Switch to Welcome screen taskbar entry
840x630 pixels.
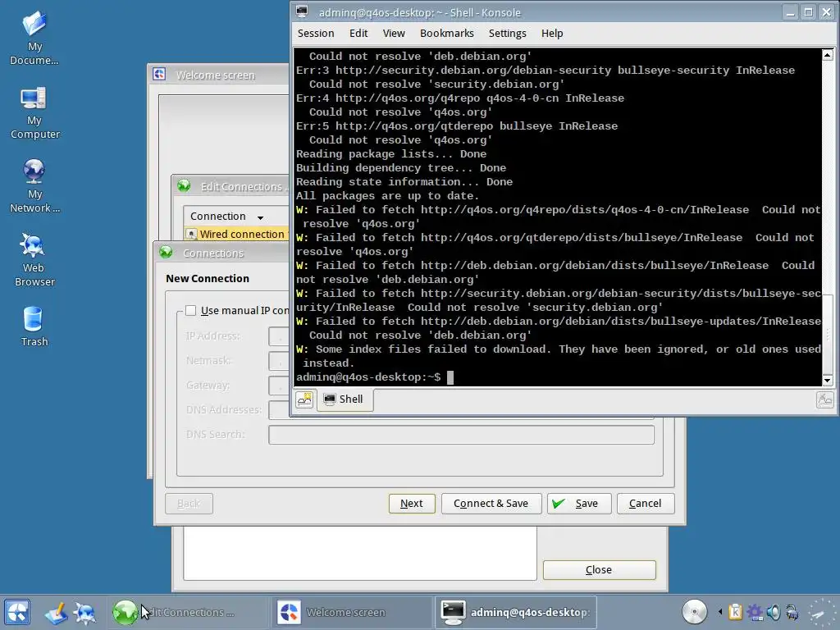pyautogui.click(x=353, y=612)
